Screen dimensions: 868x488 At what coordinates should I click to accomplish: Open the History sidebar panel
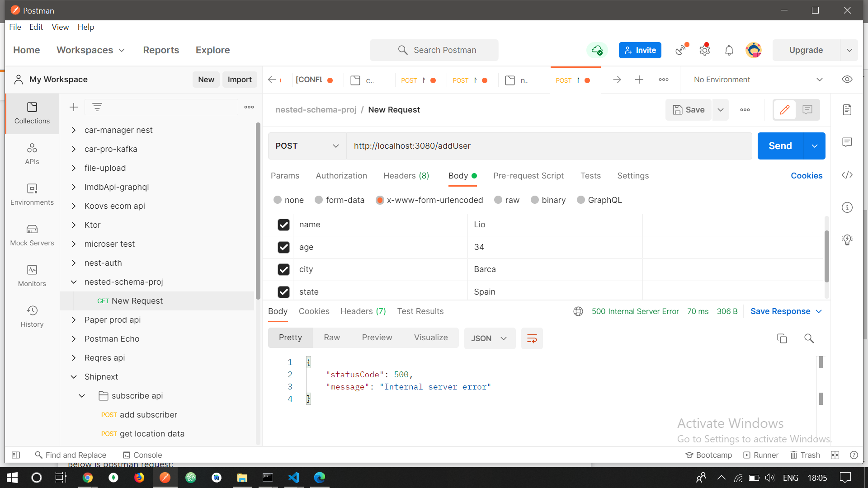point(32,317)
